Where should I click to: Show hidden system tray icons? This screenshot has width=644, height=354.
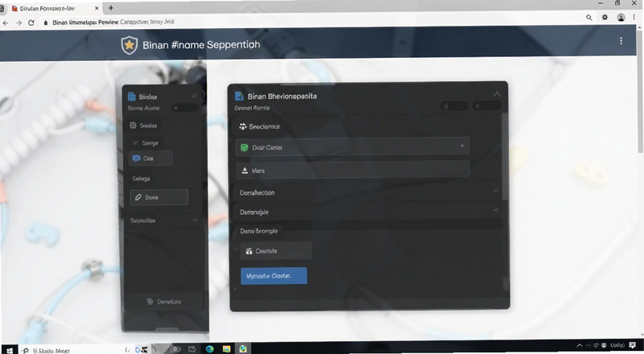pyautogui.click(x=580, y=346)
